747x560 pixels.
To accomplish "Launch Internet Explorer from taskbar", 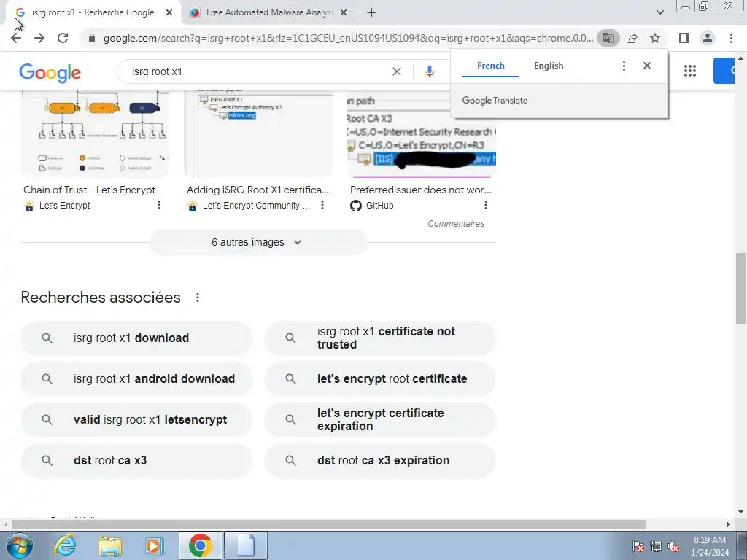I will [x=65, y=545].
